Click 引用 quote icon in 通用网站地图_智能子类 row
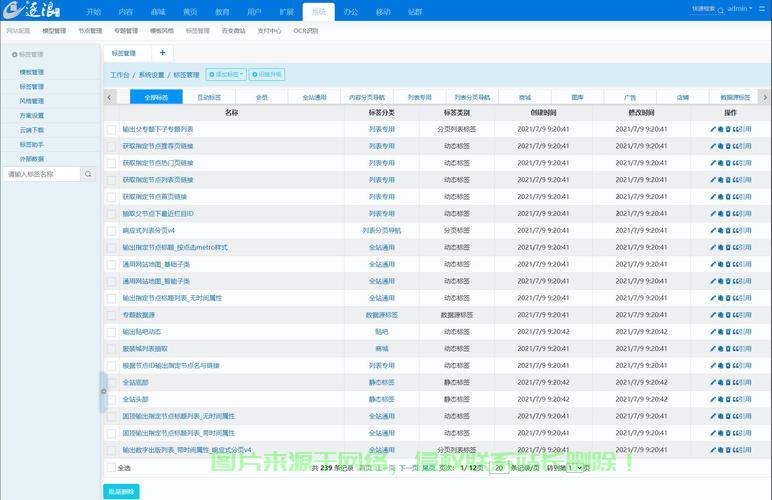Image resolution: width=772 pixels, height=500 pixels. coord(742,281)
